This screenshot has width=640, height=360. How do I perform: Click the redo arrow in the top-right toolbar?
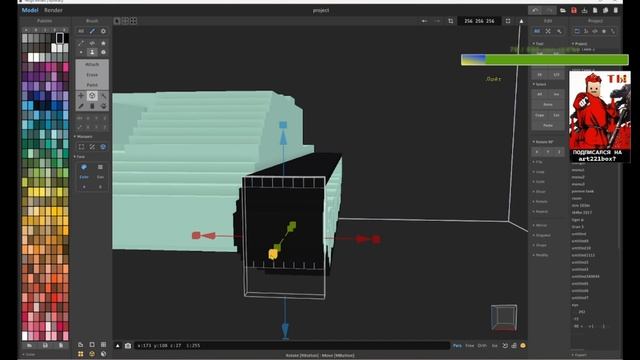click(549, 10)
